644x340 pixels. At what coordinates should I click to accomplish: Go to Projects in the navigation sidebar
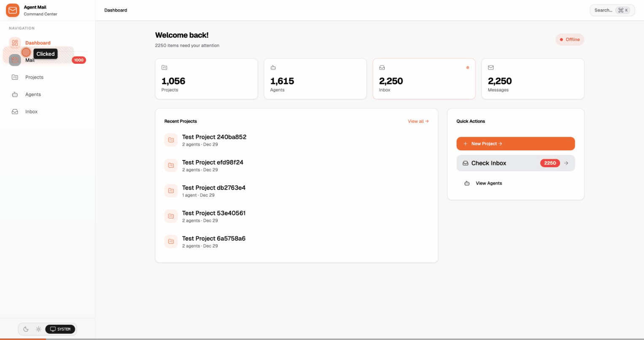pyautogui.click(x=47, y=77)
